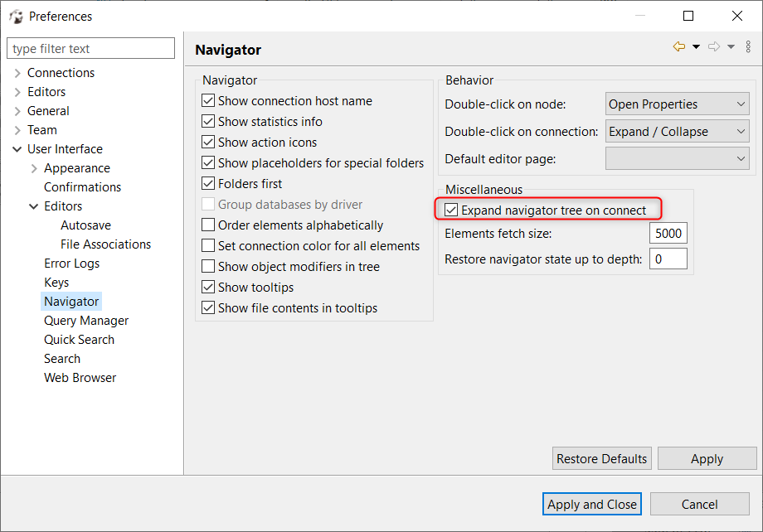Viewport: 763px width, 532px height.
Task: Select Query Manager in the sidebar
Action: (86, 320)
